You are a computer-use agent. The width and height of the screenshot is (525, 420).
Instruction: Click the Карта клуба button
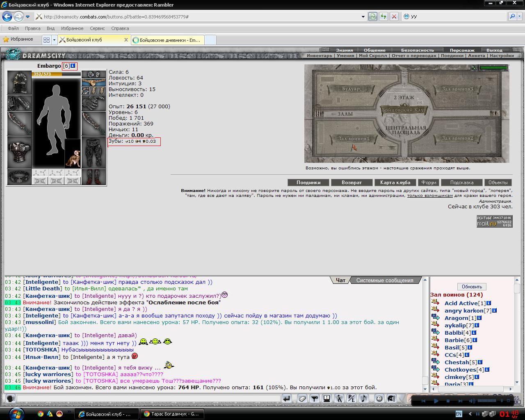coord(395,183)
